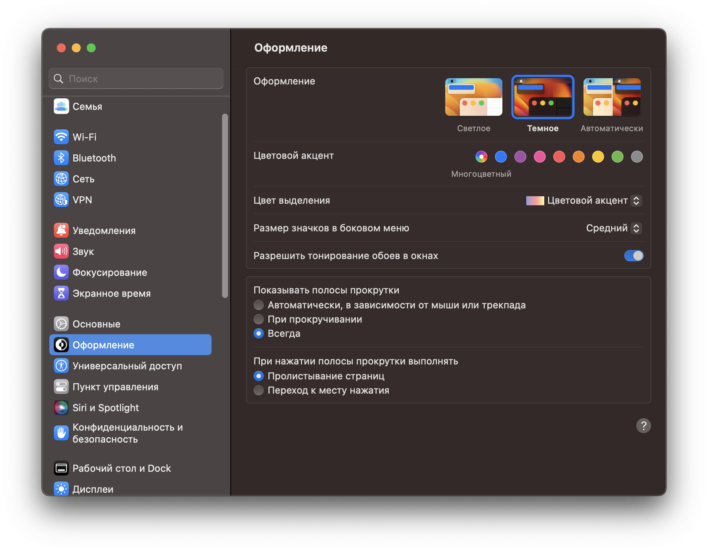Screen dimensions: 708x551
Task: Open Фокусирование moon icon
Action: point(61,272)
